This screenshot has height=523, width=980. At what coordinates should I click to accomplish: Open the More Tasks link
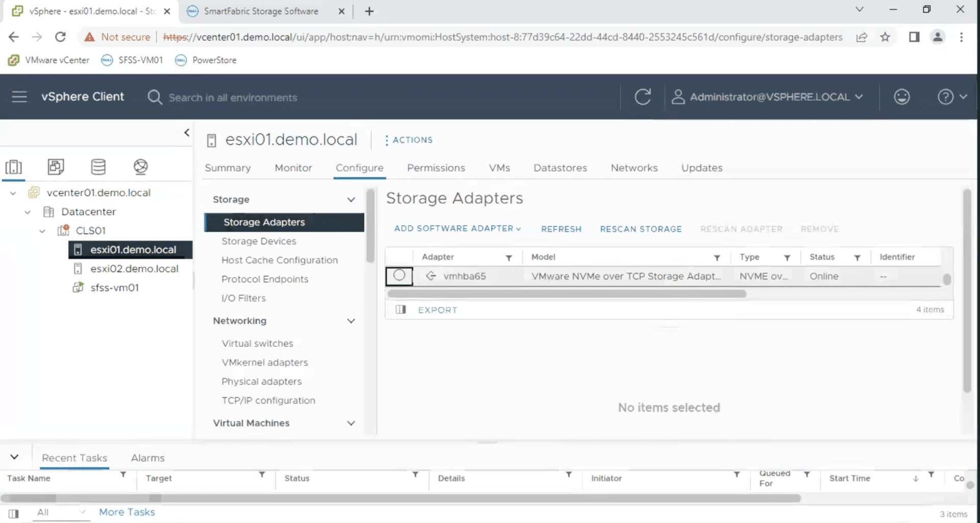(x=127, y=512)
